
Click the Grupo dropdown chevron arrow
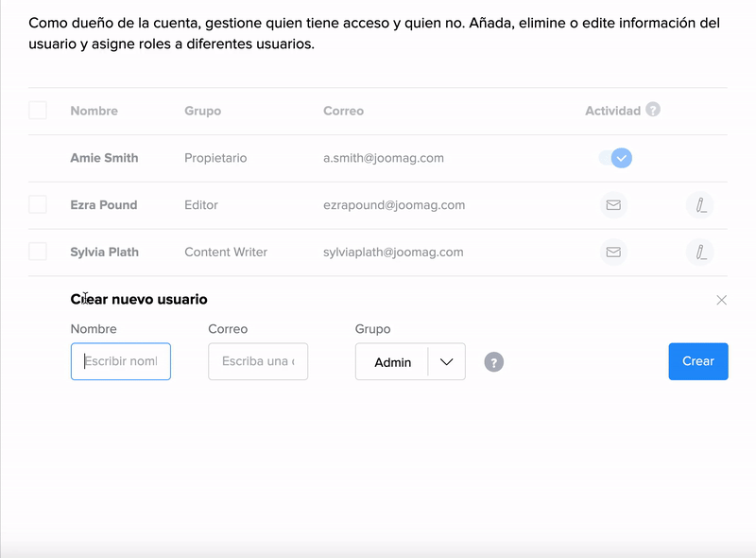pyautogui.click(x=447, y=362)
